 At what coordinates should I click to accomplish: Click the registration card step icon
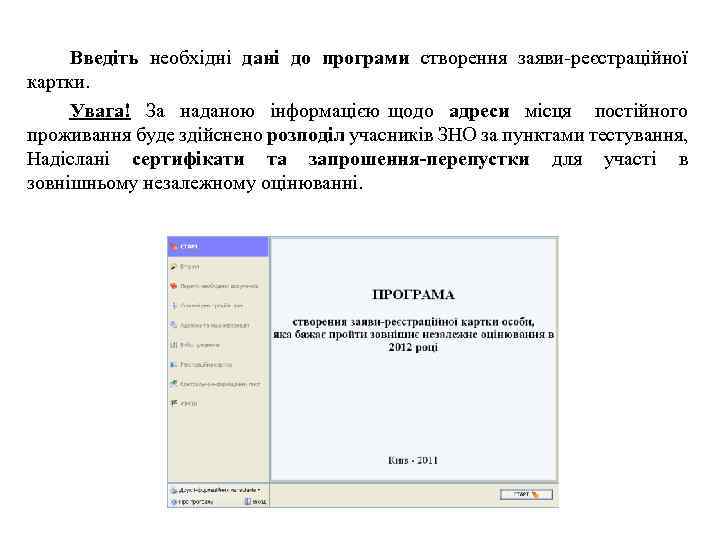pyautogui.click(x=174, y=365)
